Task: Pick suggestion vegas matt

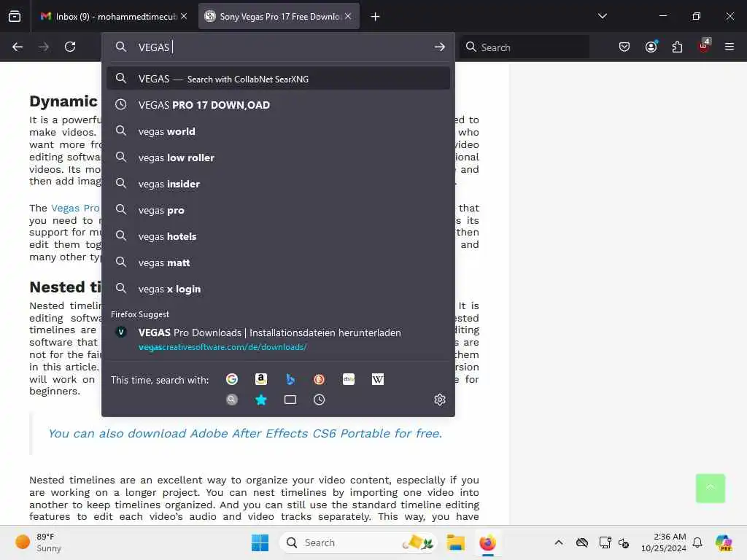Action: 278,262
